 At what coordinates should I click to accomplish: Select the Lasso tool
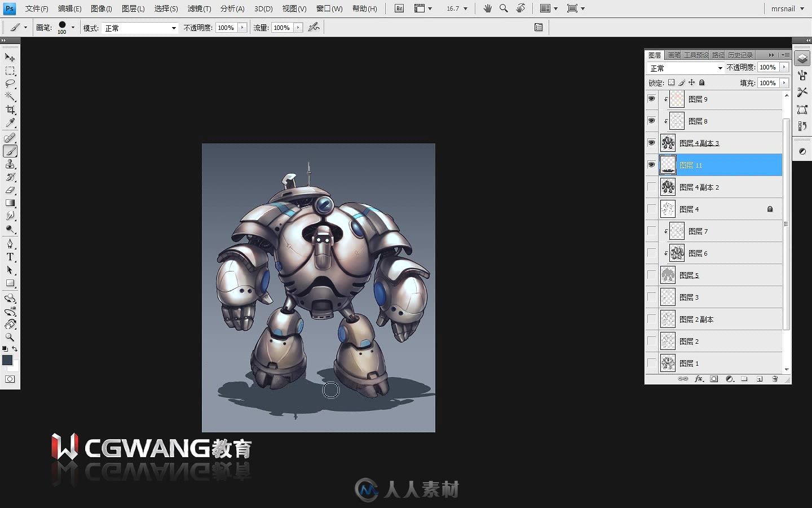pyautogui.click(x=10, y=84)
